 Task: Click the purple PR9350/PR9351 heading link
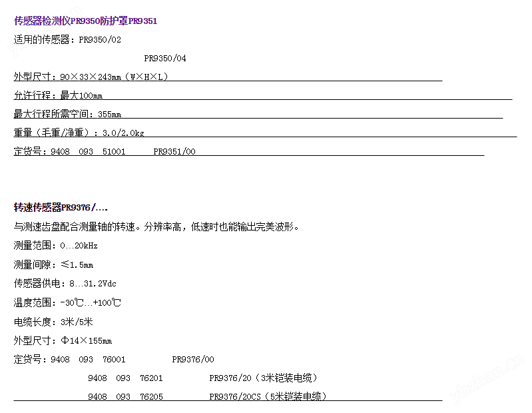click(x=85, y=21)
